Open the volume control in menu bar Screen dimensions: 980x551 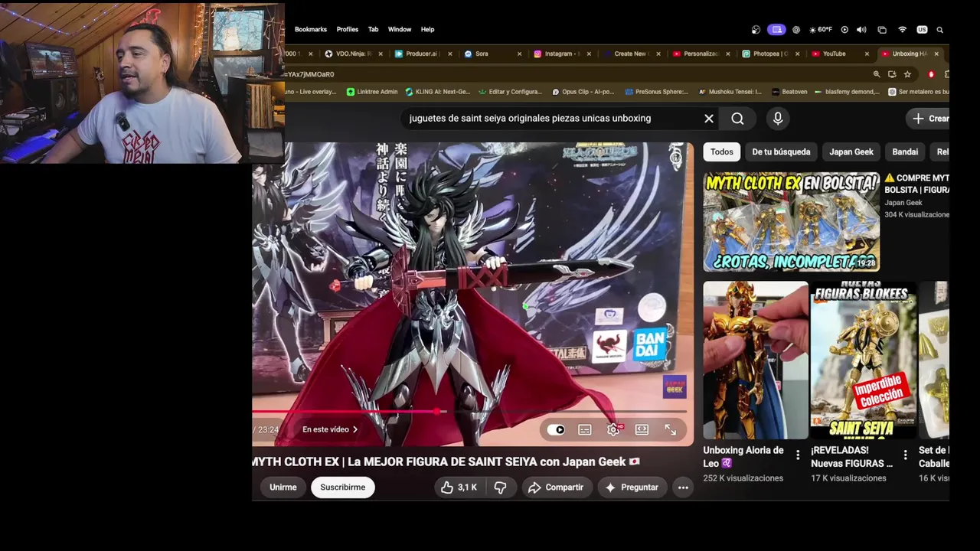861,30
